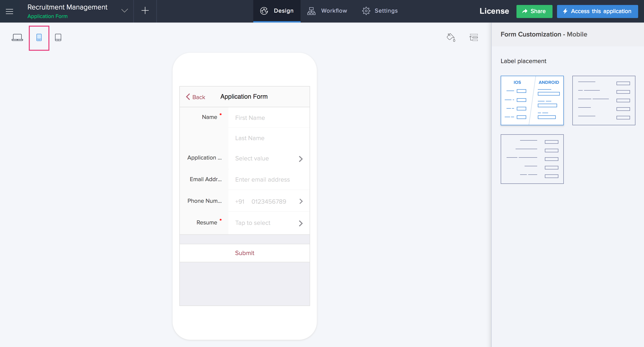Viewport: 644px width, 347px height.
Task: Open the Application select value chevron
Action: click(x=301, y=159)
